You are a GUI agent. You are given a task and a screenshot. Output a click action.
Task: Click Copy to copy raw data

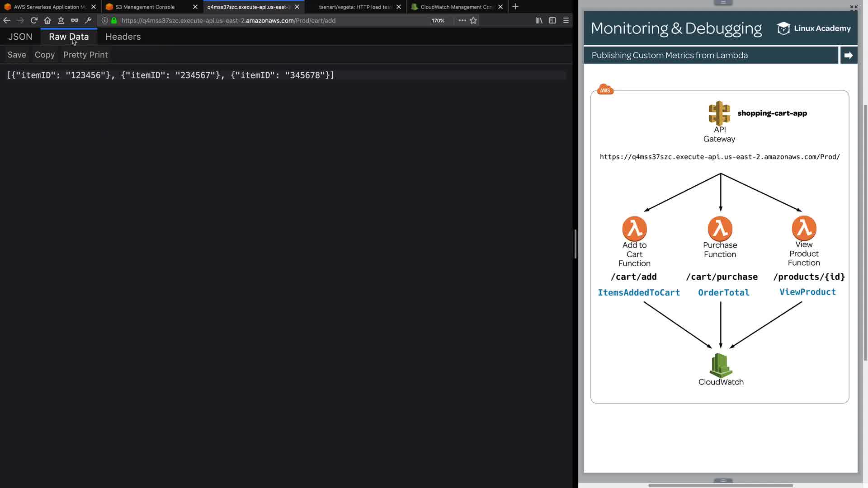click(45, 55)
